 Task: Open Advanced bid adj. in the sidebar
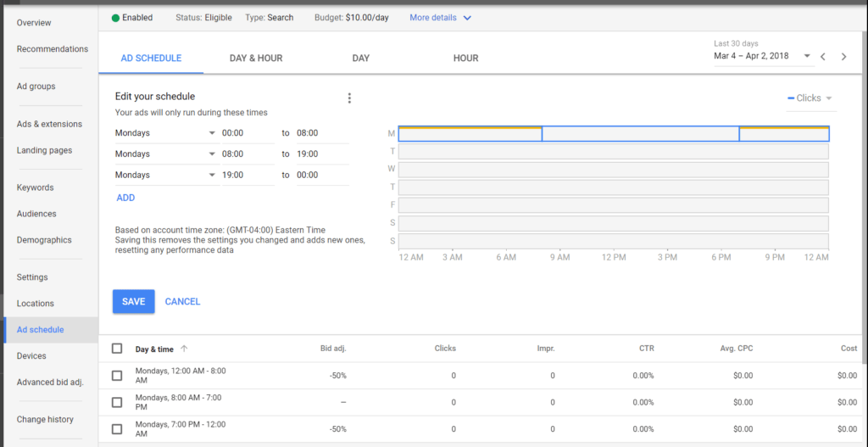tap(50, 383)
